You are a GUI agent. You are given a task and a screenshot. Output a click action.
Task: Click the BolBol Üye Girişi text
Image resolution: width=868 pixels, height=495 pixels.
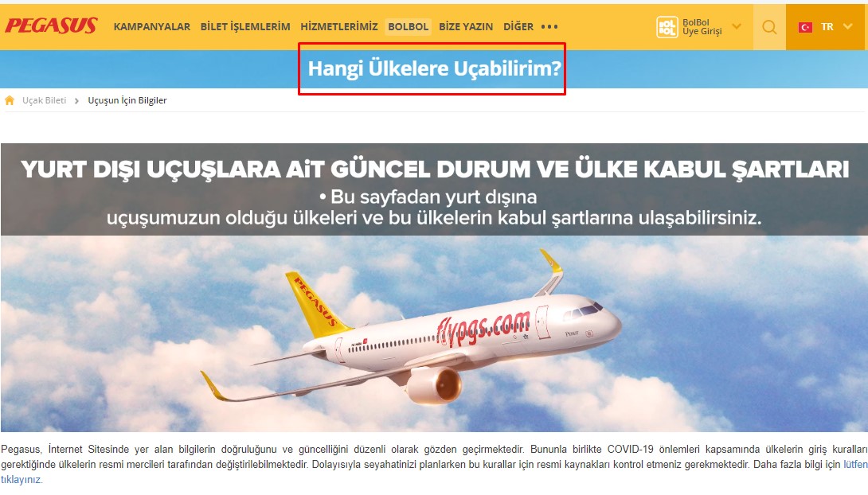pyautogui.click(x=702, y=26)
